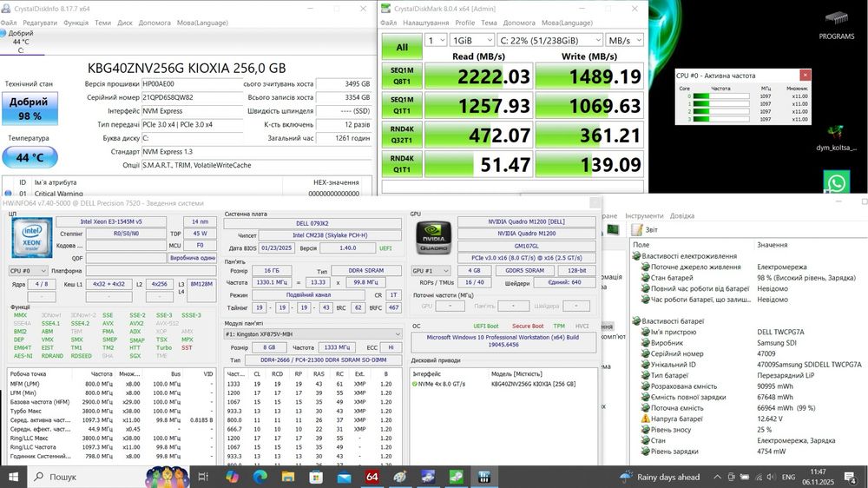Open the test count dropdown showing 1
Screen dimensions: 868x488
436,41
